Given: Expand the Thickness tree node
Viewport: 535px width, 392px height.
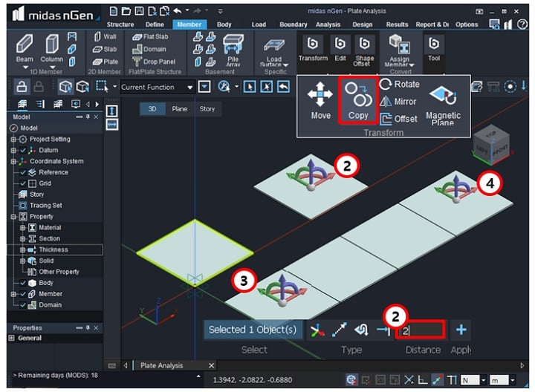Looking at the screenshot, I should (22, 250).
